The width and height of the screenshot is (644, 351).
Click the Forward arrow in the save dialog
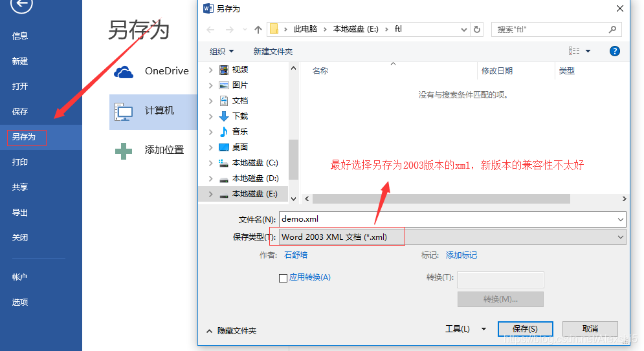pyautogui.click(x=230, y=30)
